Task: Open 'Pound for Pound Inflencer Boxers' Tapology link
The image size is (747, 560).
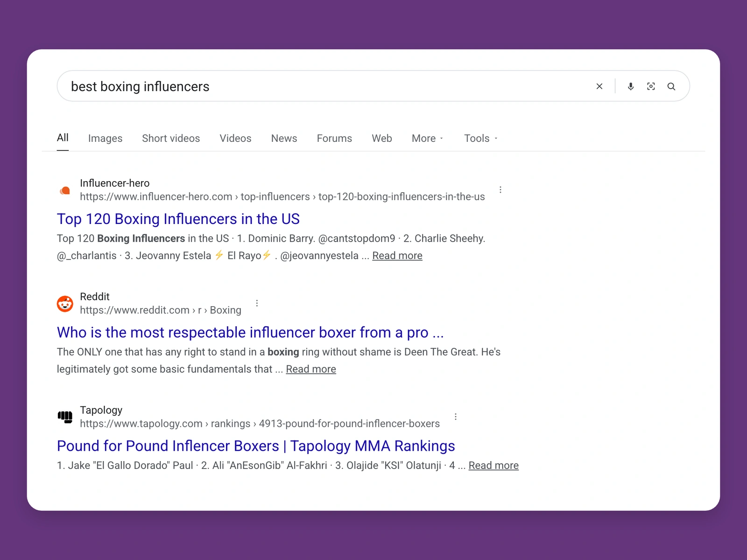Action: (x=256, y=446)
